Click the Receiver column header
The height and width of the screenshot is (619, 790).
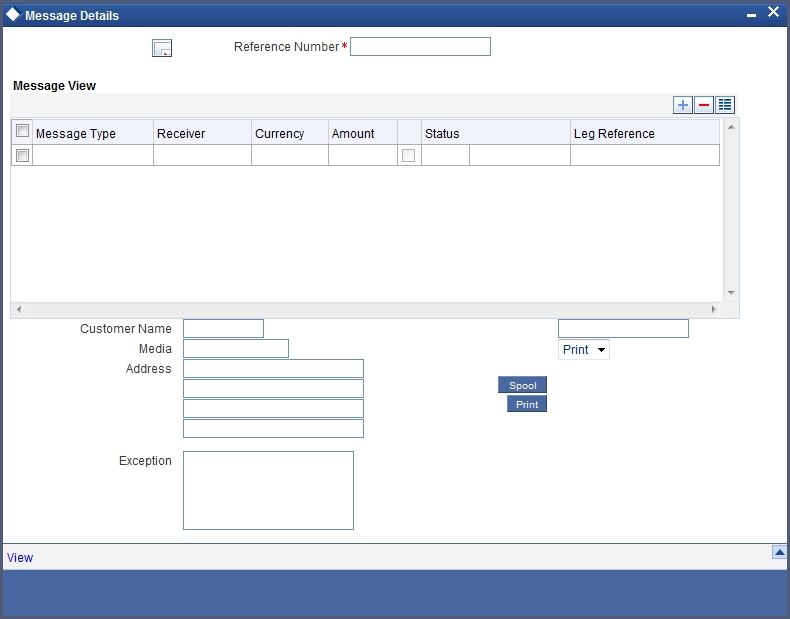[x=202, y=133]
